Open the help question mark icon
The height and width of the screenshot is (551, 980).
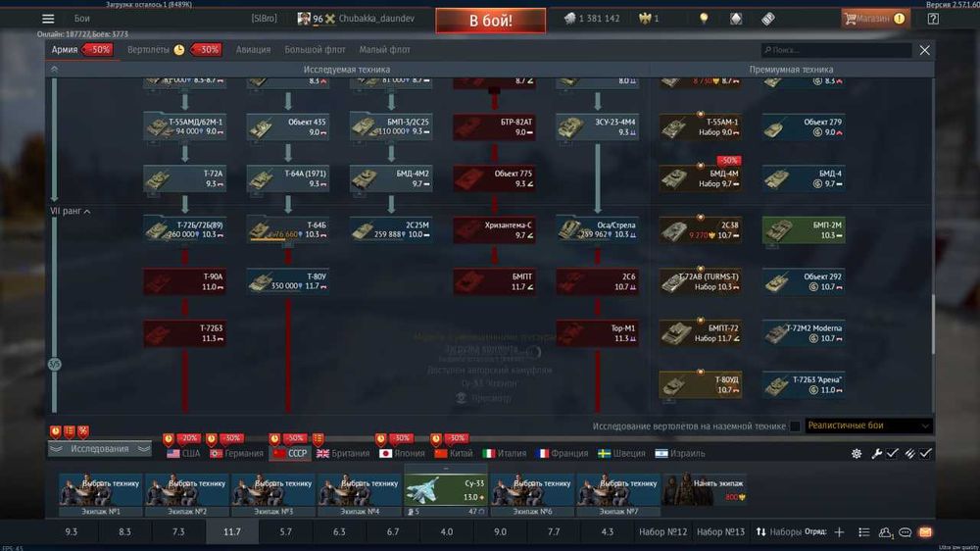933,19
